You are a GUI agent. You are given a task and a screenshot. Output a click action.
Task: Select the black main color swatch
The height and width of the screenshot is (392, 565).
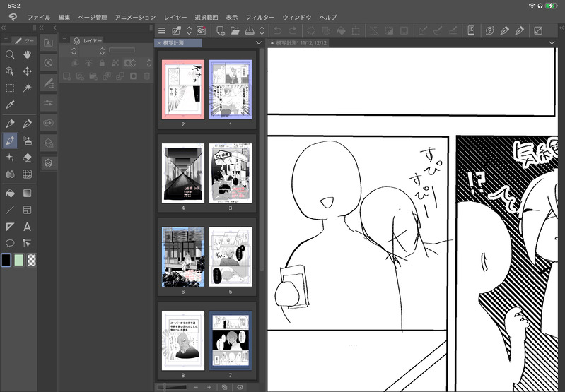[6, 260]
